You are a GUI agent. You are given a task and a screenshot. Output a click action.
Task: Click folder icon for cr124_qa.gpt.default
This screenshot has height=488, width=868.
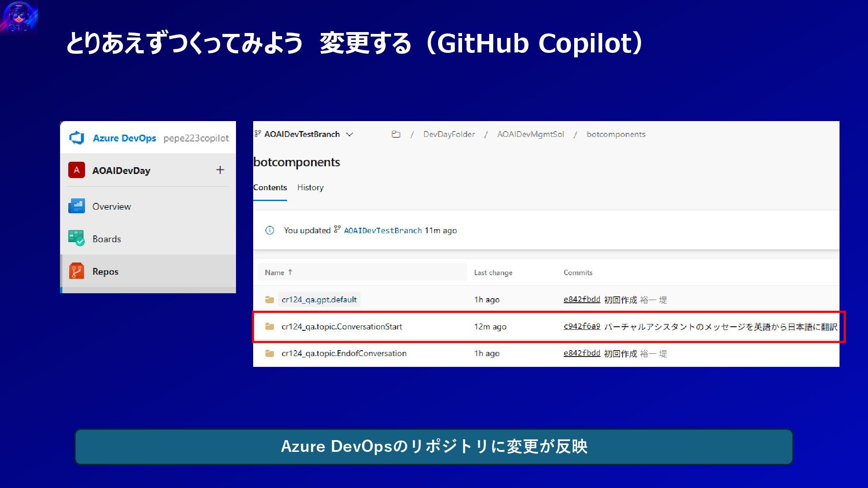(270, 300)
